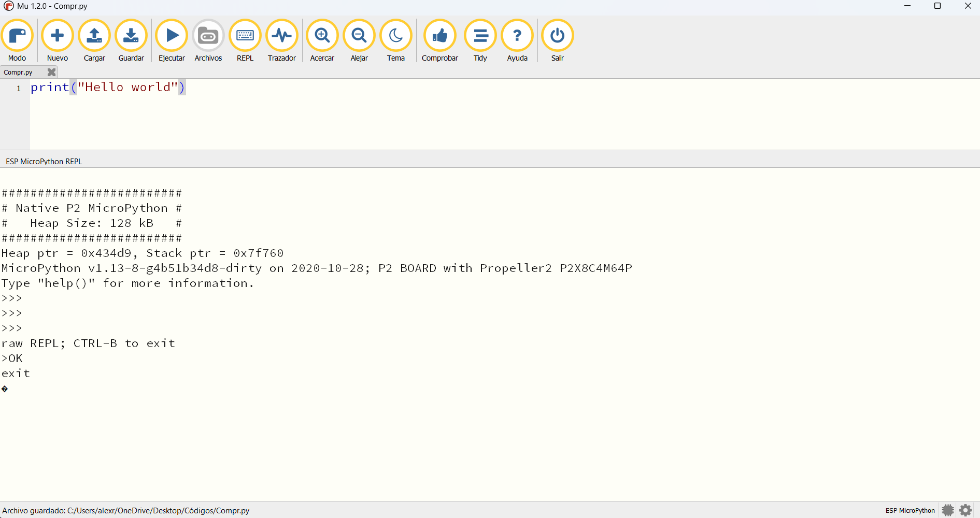The image size is (980, 518).
Task: Open settings gear in status bar
Action: (966, 510)
